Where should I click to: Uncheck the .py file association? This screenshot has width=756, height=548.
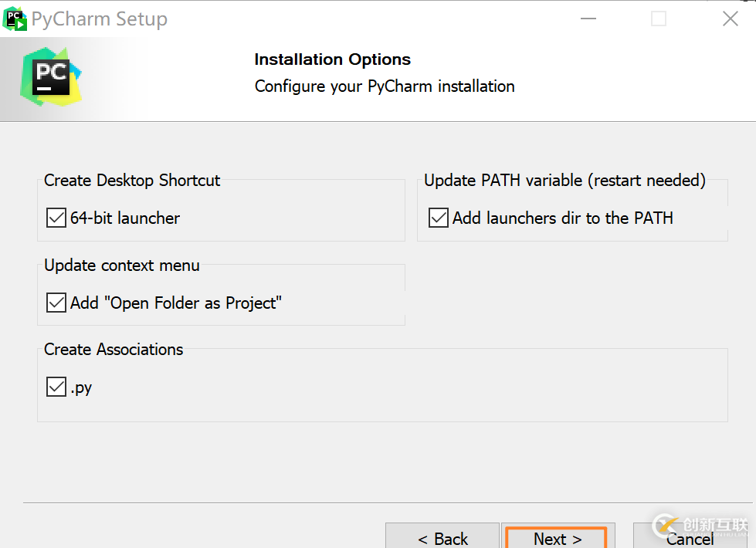tap(56, 387)
